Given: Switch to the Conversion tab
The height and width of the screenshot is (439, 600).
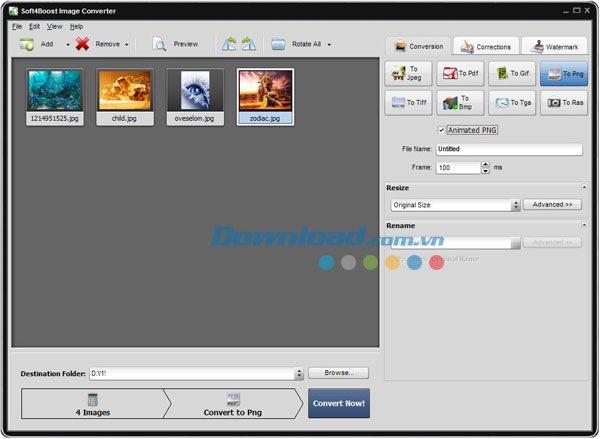Looking at the screenshot, I should tap(418, 46).
